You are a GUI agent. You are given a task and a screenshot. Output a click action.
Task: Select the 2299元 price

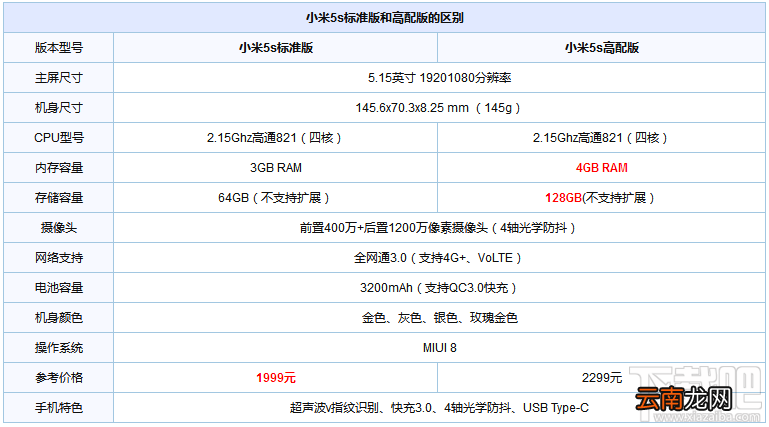coord(602,377)
